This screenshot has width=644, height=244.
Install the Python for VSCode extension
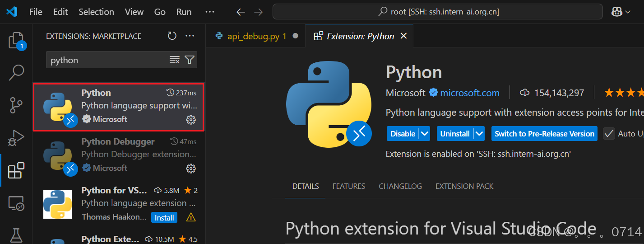(164, 217)
